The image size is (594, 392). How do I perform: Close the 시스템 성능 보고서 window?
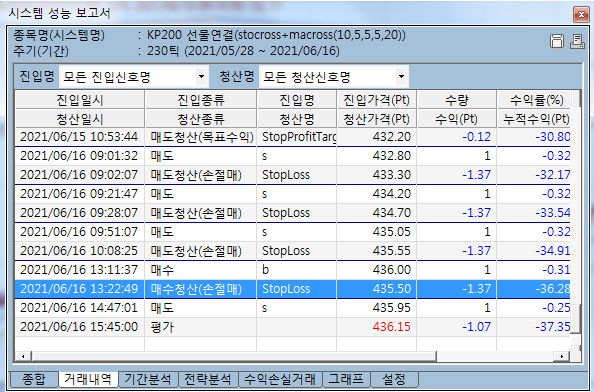[x=581, y=14]
